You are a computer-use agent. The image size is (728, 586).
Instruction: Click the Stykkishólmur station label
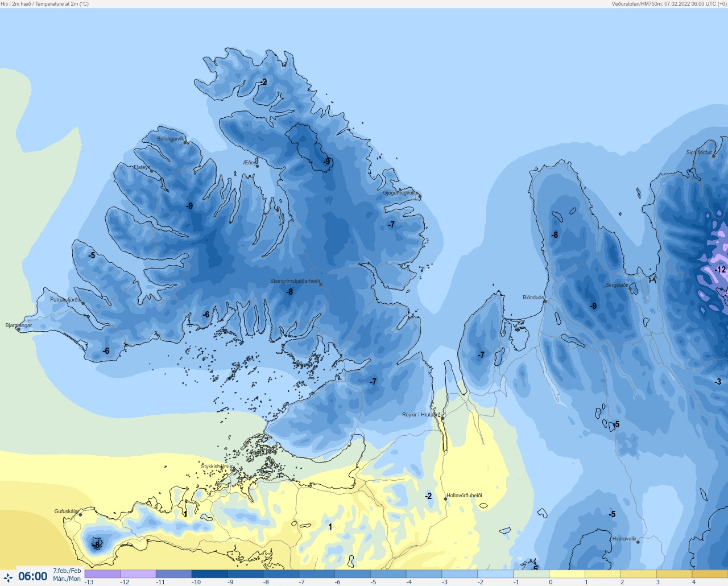point(217,467)
